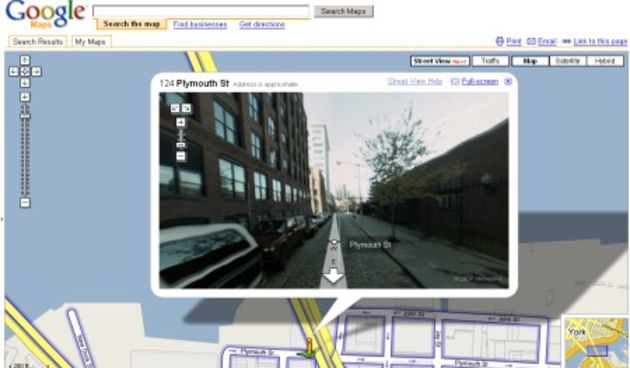Return to last result using center pan button
This screenshot has width=630, height=368.
tap(25, 72)
